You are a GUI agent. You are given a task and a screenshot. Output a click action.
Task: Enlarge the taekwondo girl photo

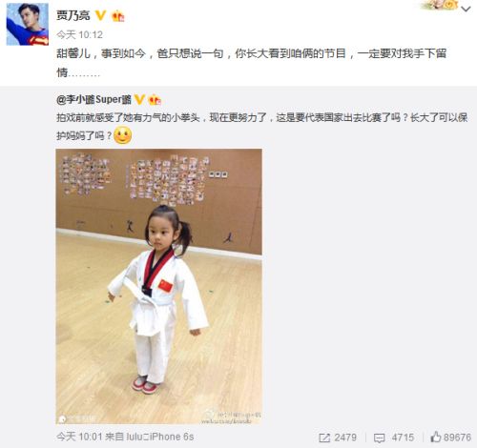(159, 286)
